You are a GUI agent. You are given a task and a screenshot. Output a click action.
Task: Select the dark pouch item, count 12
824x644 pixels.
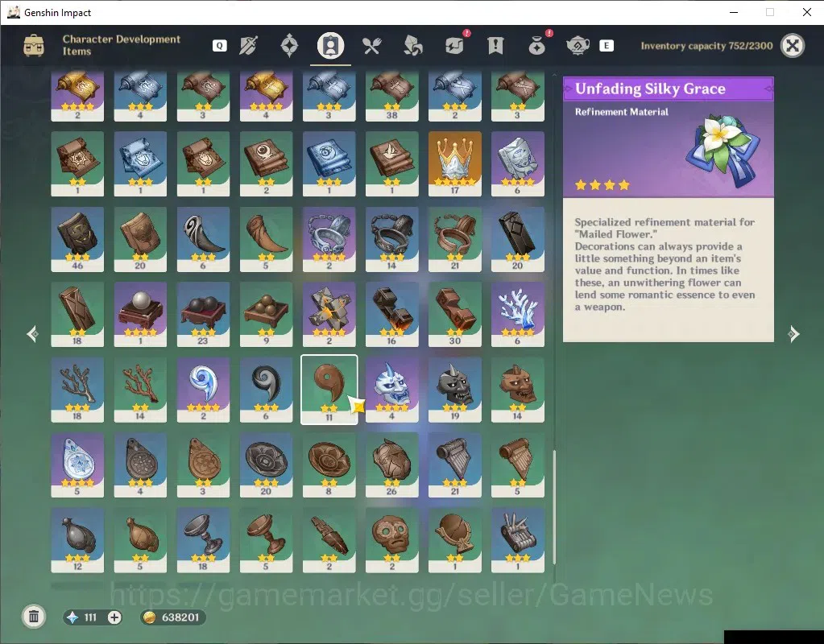[77, 540]
